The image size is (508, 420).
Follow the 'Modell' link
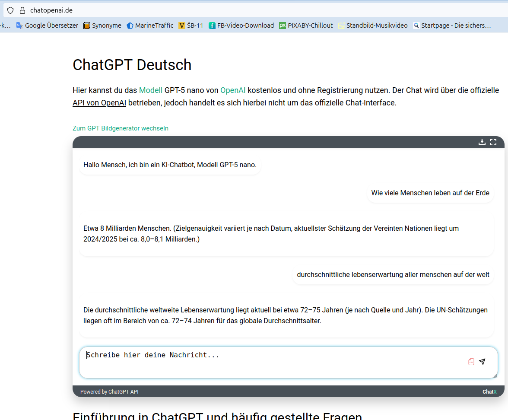click(150, 90)
